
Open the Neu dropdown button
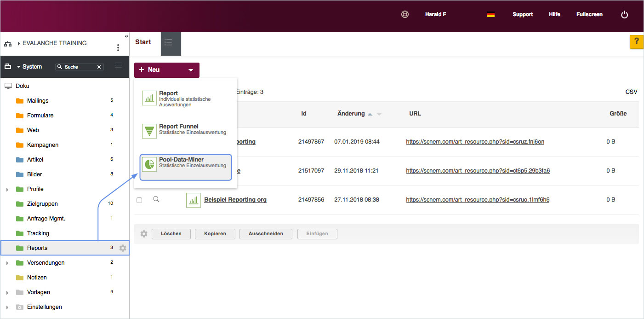point(167,70)
